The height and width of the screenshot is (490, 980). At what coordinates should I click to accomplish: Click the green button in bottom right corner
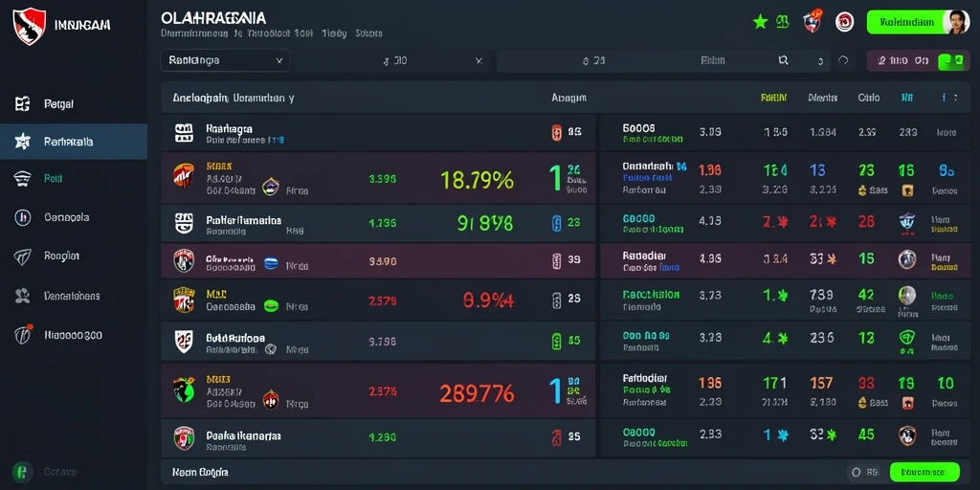(924, 472)
